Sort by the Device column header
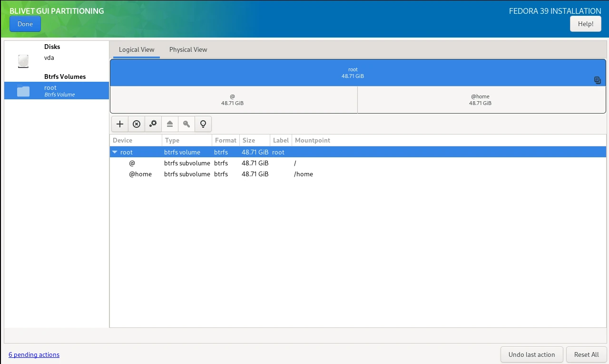The width and height of the screenshot is (609, 364). [x=136, y=141]
